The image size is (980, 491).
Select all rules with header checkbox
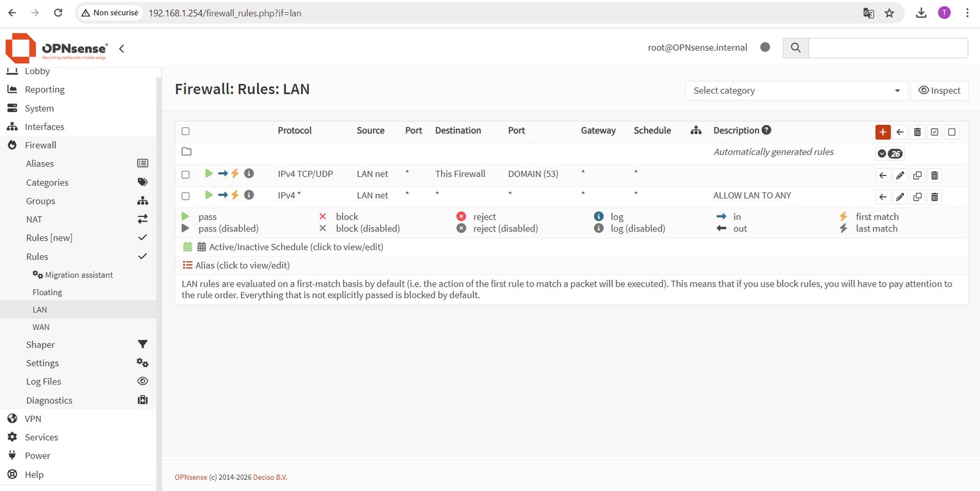pyautogui.click(x=186, y=131)
